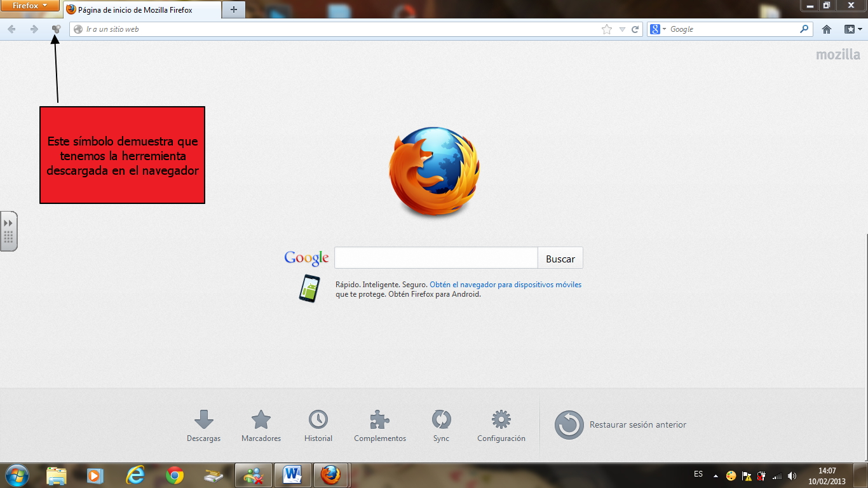The image size is (868, 488).
Task: Go forward with the forward arrow
Action: pyautogui.click(x=34, y=29)
